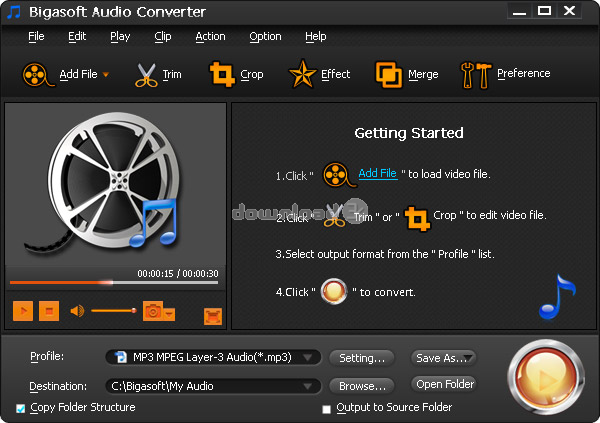Click the Getting Started heading
Image resolution: width=600 pixels, height=423 pixels.
pos(409,133)
